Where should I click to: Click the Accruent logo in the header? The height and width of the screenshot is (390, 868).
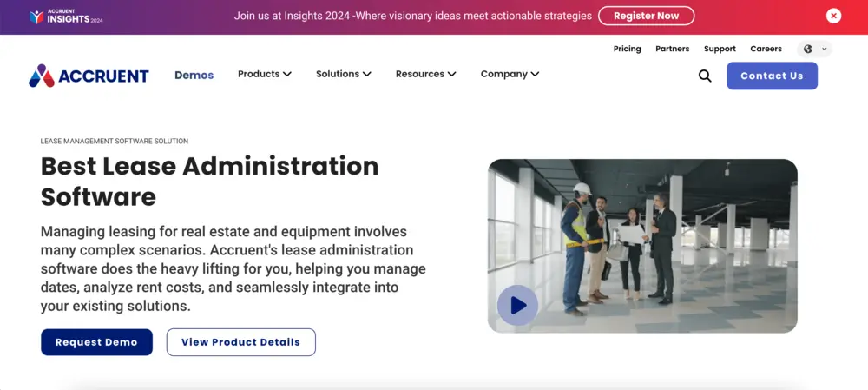point(89,76)
